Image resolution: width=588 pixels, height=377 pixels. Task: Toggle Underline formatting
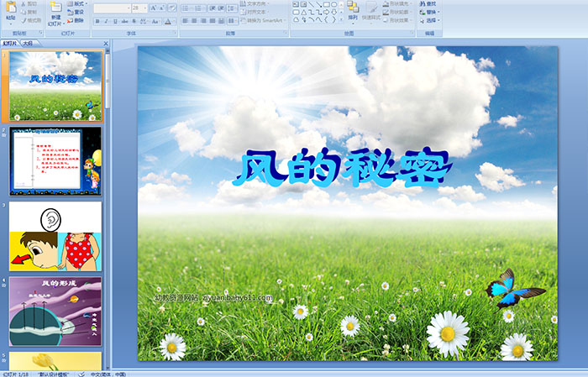tap(114, 20)
